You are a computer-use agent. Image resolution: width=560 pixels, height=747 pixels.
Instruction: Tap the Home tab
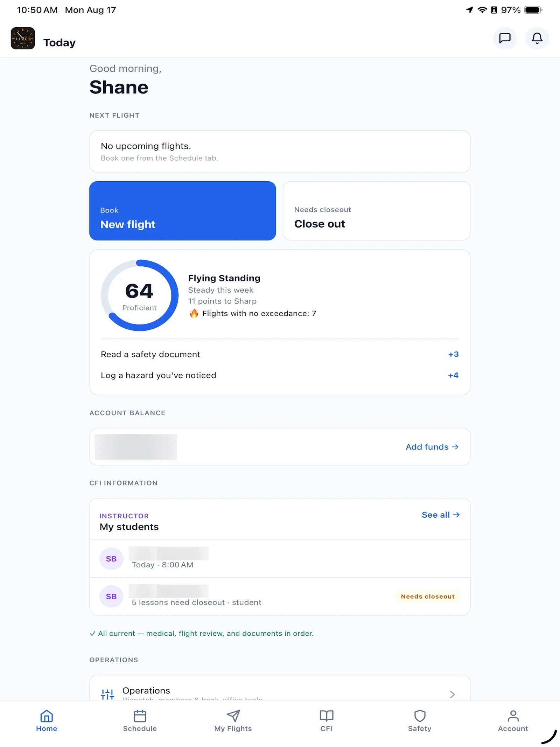click(x=47, y=721)
